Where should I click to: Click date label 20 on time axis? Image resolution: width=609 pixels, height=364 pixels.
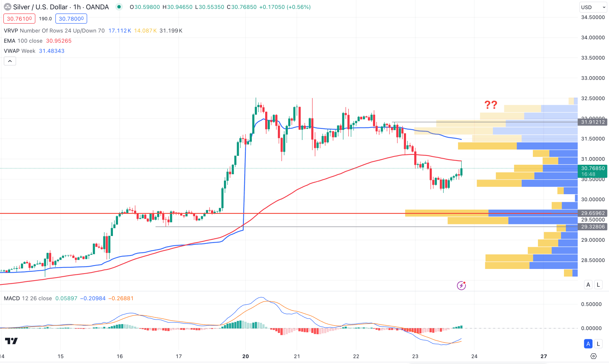[x=246, y=356]
